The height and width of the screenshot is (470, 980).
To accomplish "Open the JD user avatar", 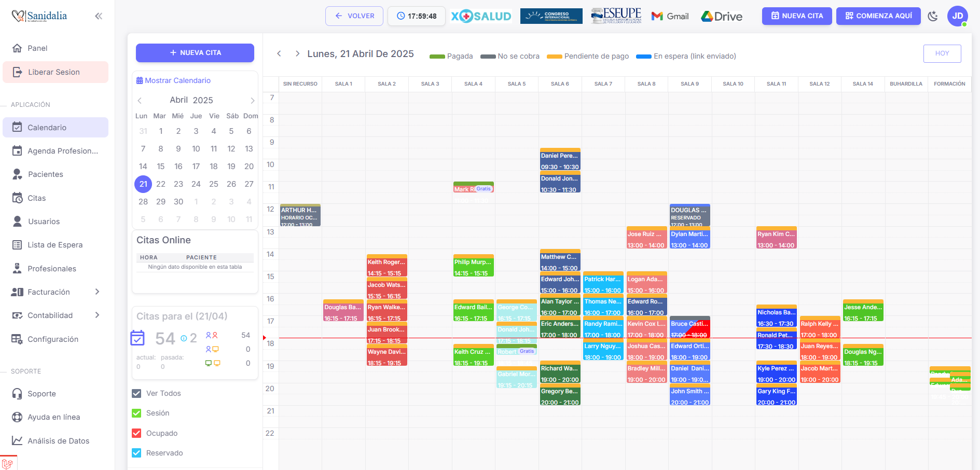I will pos(957,16).
